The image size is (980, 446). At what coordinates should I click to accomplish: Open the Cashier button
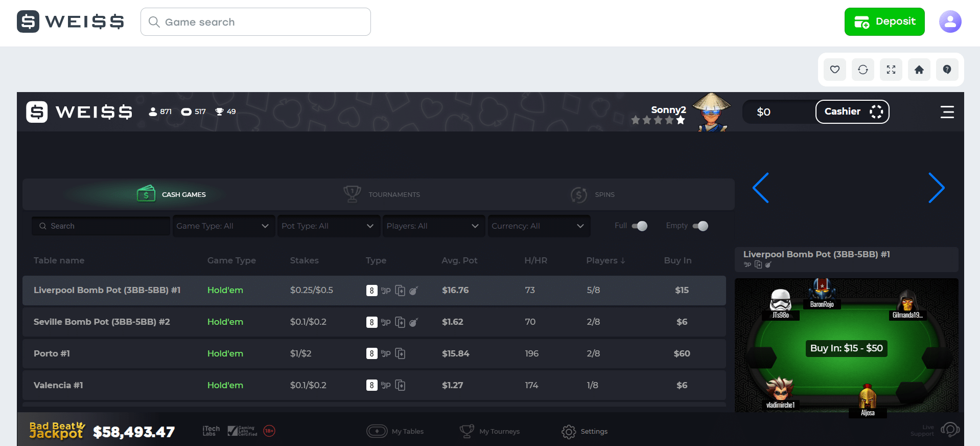point(852,111)
